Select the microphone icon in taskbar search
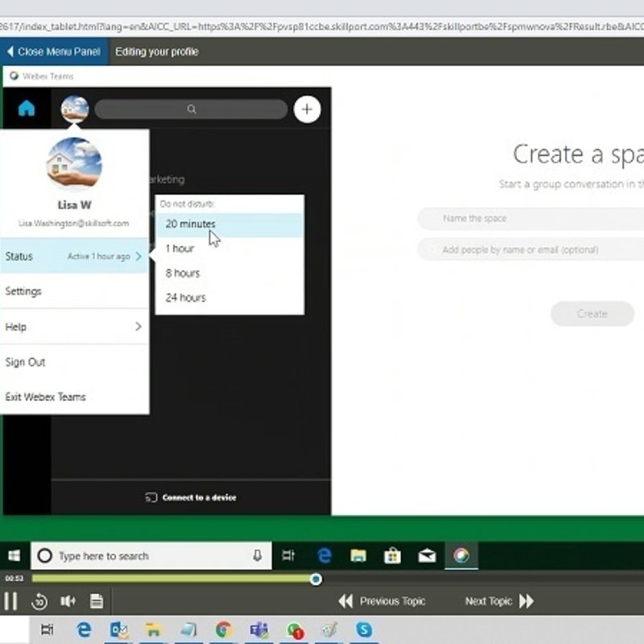 (258, 555)
